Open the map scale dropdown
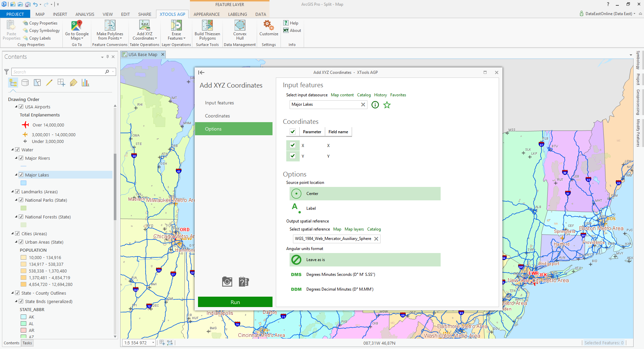This screenshot has width=644, height=349. 153,343
